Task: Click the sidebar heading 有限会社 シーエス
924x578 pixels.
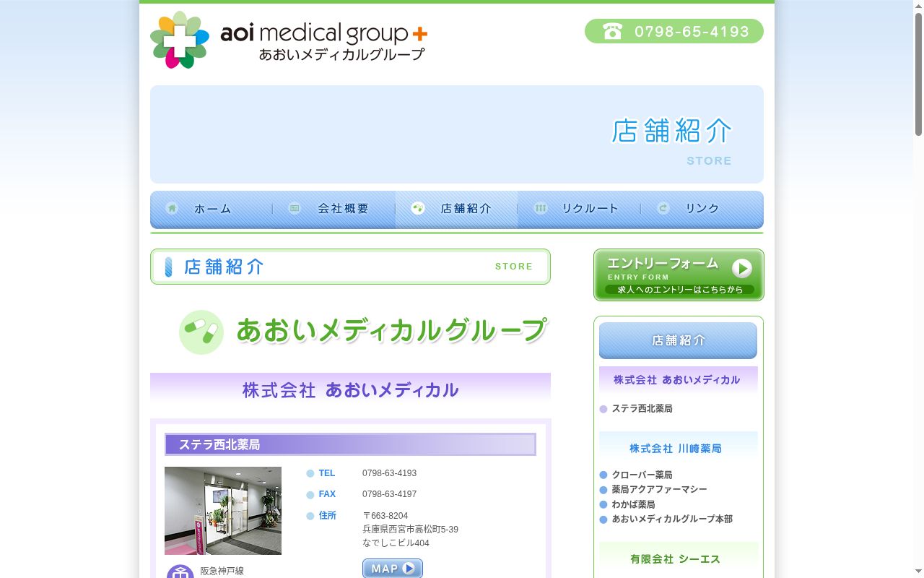Action: point(675,559)
